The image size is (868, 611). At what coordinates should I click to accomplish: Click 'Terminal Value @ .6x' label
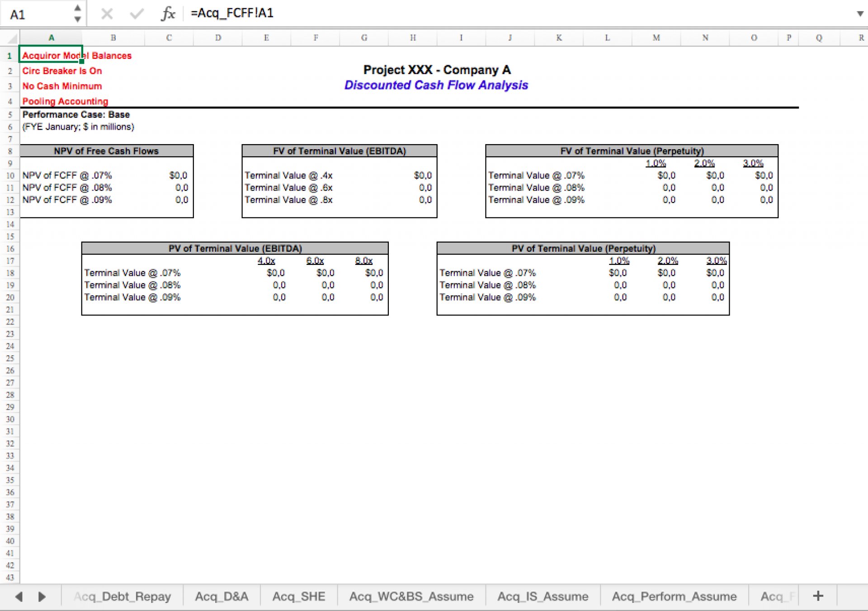288,188
